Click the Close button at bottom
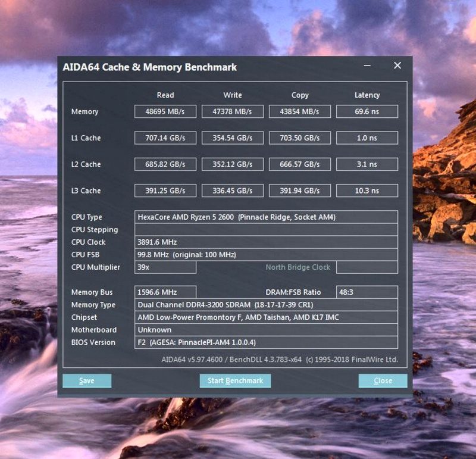This screenshot has width=476, height=459. point(383,380)
